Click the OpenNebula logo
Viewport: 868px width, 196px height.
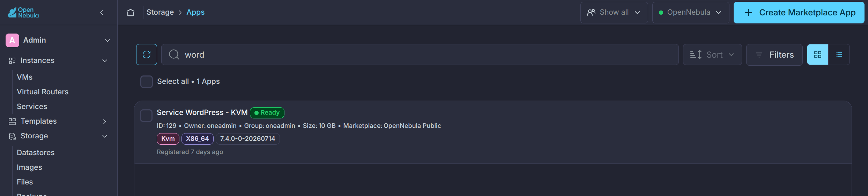click(23, 13)
